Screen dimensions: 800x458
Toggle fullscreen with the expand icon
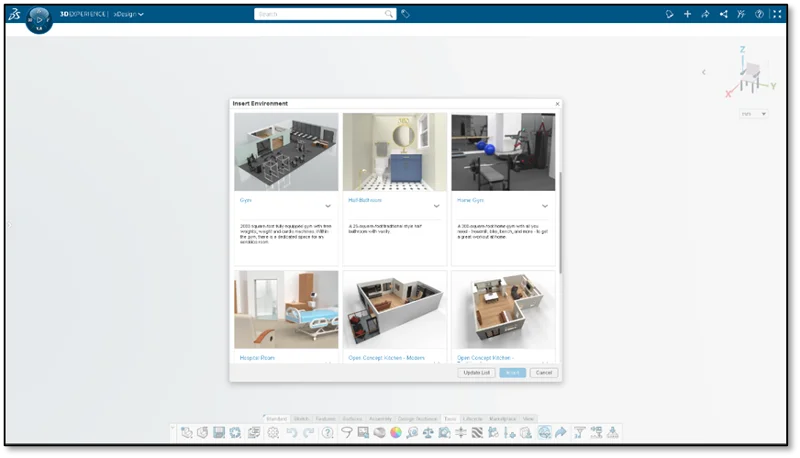(777, 14)
